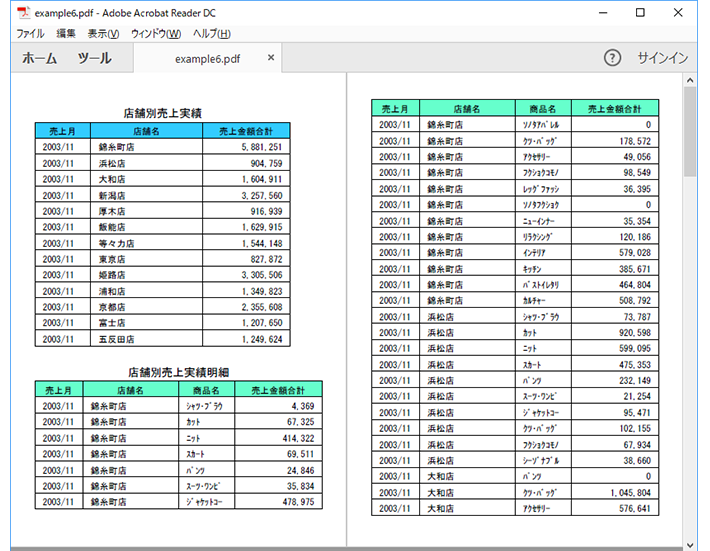The width and height of the screenshot is (710, 551).
Task: Click the value 904,759
Action: click(x=266, y=163)
